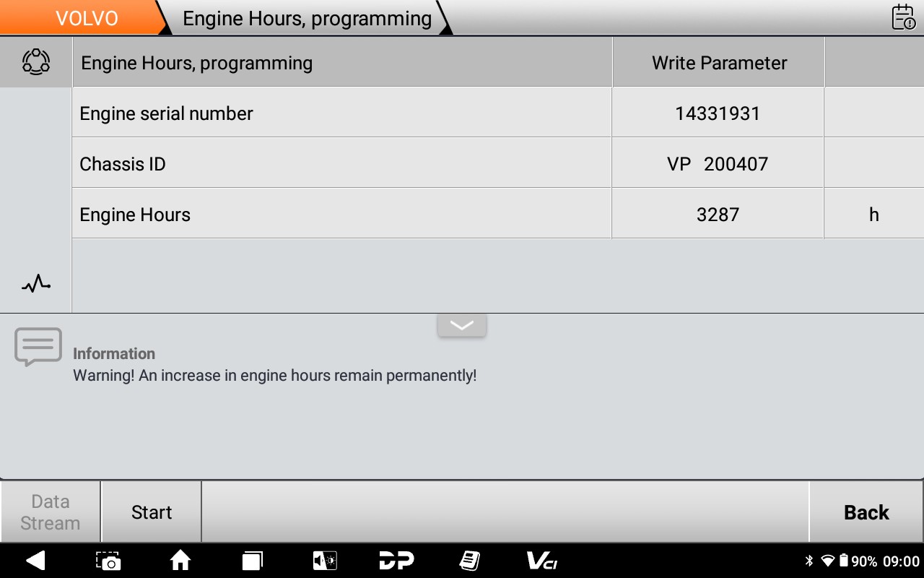Viewport: 924px width, 578px height.
Task: Open the diagnostic log icon in top-right corner
Action: tap(903, 17)
